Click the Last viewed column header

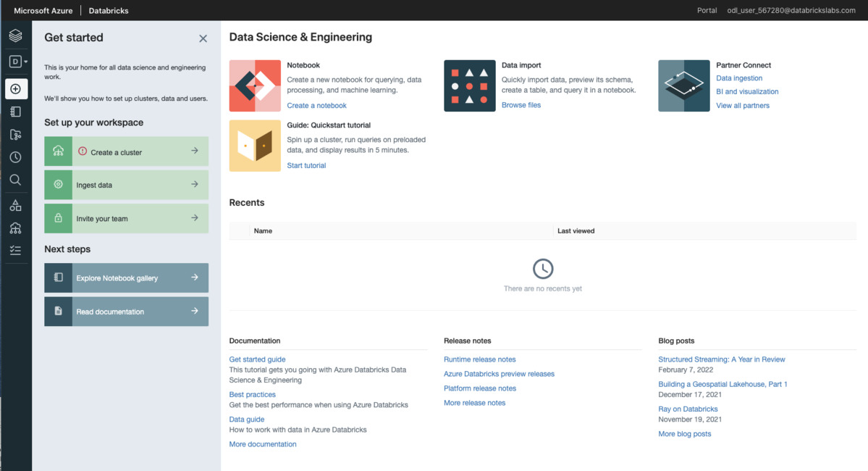[x=576, y=231]
